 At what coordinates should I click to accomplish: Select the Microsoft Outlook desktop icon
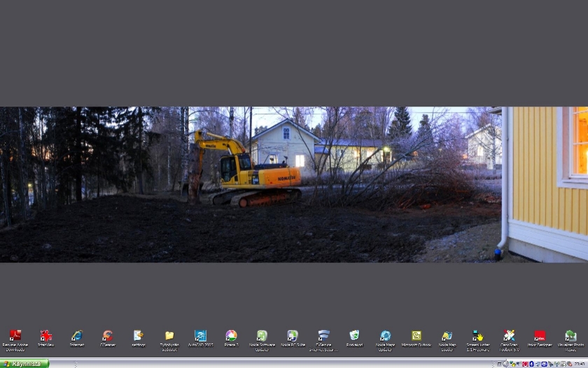[x=416, y=336]
